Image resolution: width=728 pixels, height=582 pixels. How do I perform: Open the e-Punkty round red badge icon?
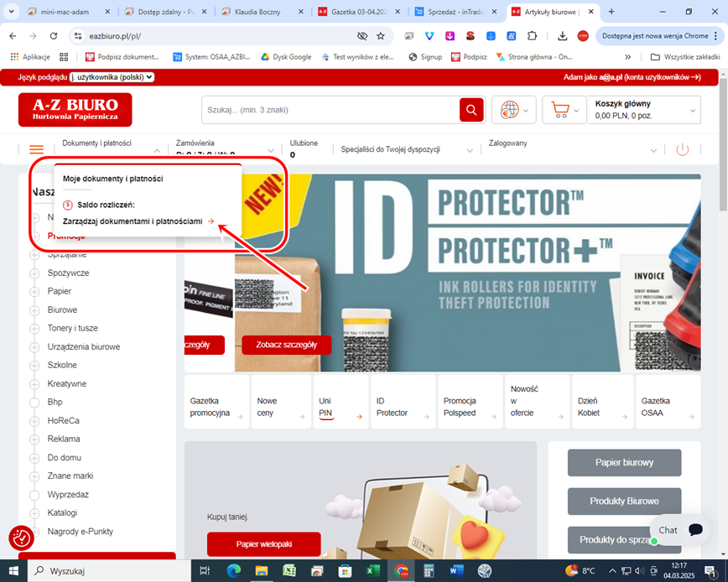point(21,538)
